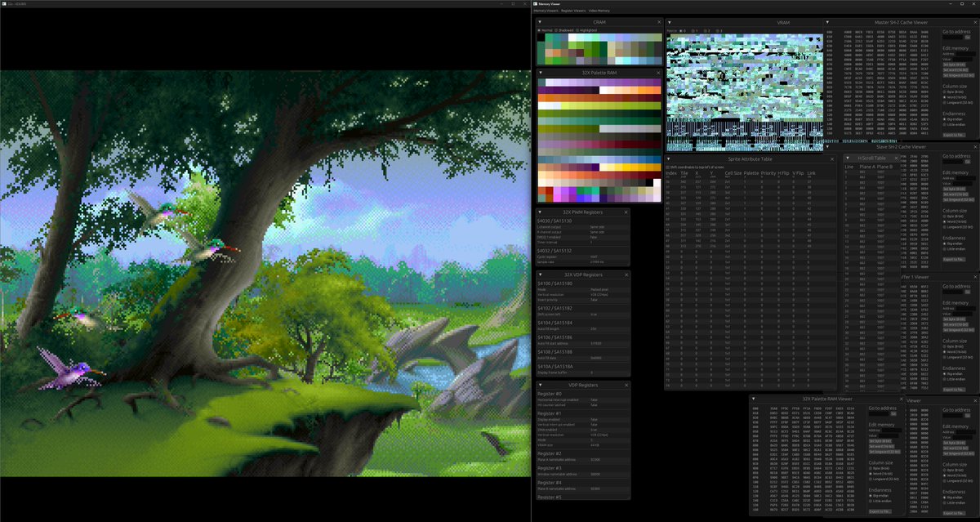Click Set word in Master SH-2 Cache Viewer
Image resolution: width=980 pixels, height=522 pixels.
tap(955, 69)
